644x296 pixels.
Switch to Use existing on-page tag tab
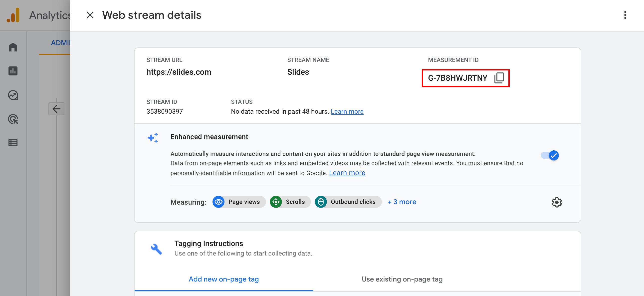[x=402, y=279]
